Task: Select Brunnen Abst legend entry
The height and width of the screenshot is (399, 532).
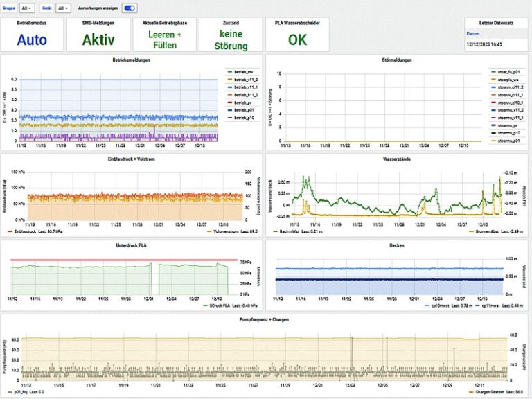Action: coord(495,231)
